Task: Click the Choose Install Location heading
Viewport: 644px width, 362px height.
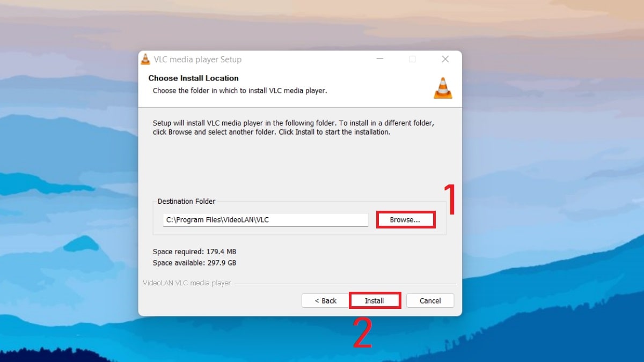Action: point(193,78)
